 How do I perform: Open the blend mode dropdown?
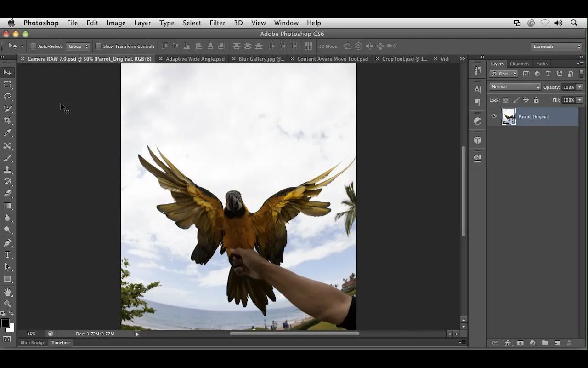514,86
